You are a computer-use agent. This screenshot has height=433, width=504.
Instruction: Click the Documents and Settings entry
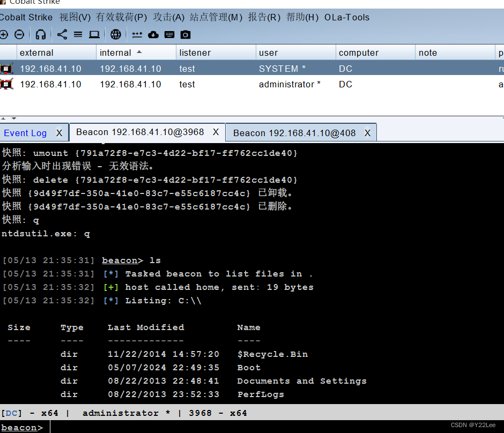click(x=302, y=381)
